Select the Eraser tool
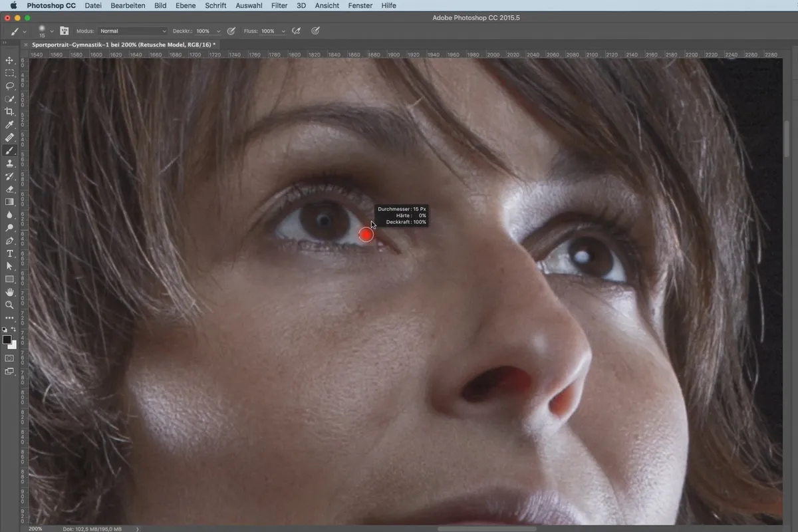Viewport: 798px width, 532px height. (10, 189)
